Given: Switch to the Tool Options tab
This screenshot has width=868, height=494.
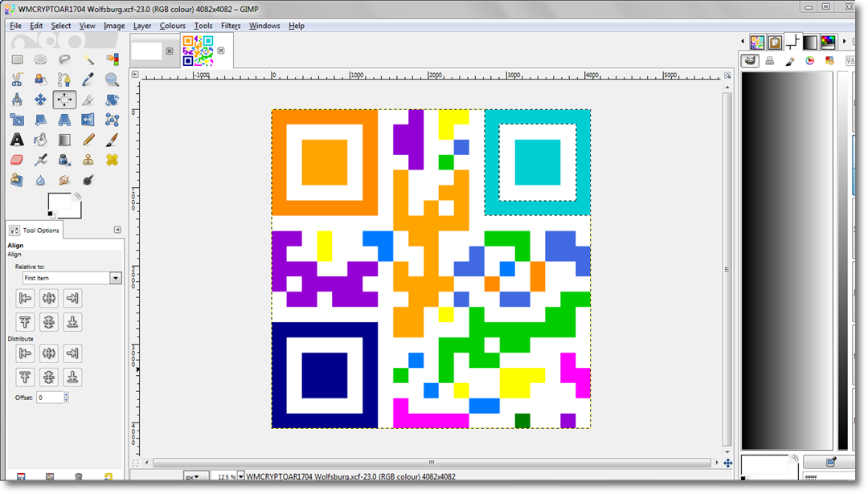Looking at the screenshot, I should [35, 230].
